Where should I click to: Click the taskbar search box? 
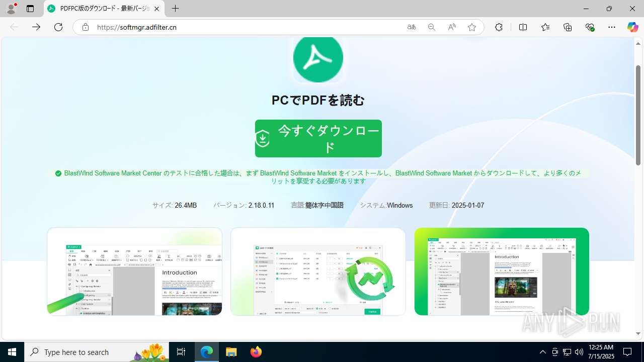(97, 352)
